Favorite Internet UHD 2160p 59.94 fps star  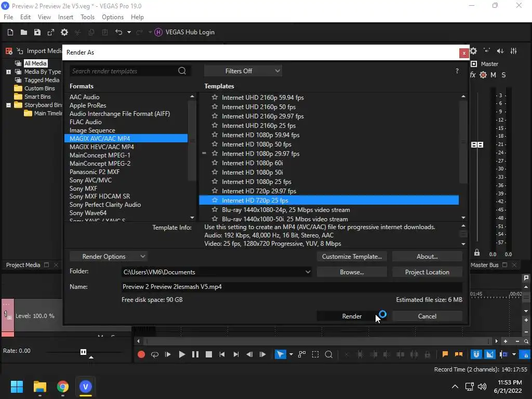(215, 97)
